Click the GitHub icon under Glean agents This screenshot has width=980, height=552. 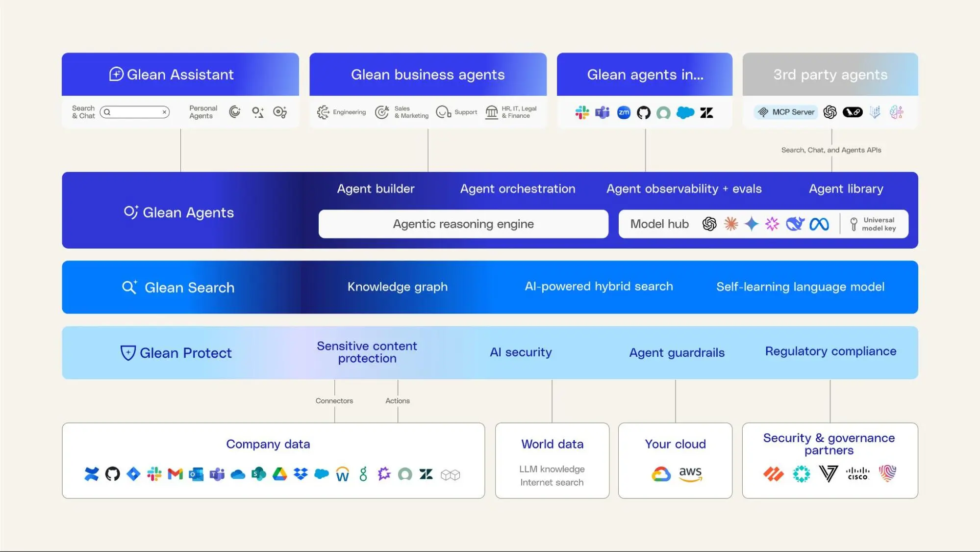point(644,112)
